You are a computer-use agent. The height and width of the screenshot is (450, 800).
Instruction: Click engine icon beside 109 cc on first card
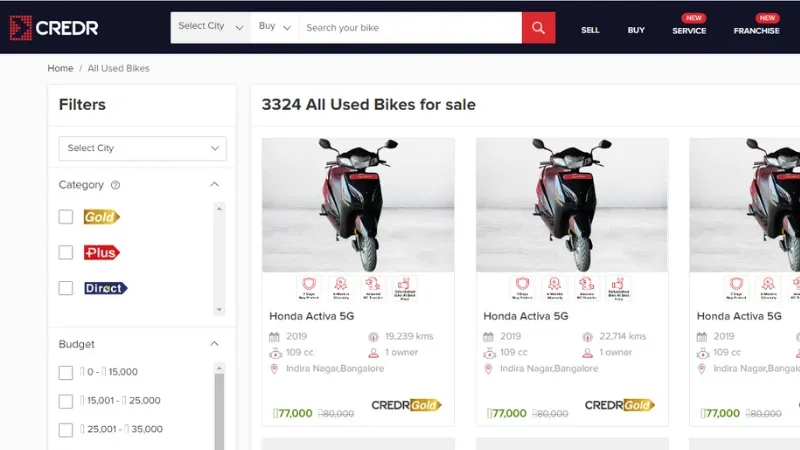click(x=276, y=353)
